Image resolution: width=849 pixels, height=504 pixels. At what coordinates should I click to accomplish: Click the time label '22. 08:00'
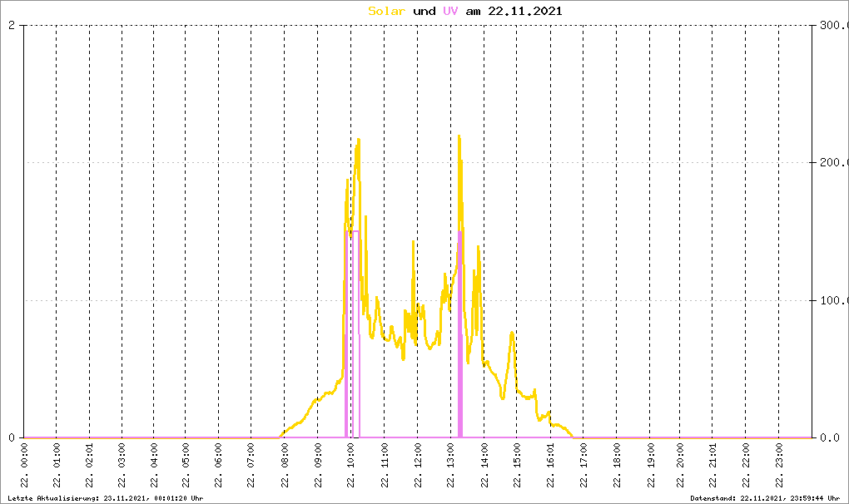click(285, 466)
